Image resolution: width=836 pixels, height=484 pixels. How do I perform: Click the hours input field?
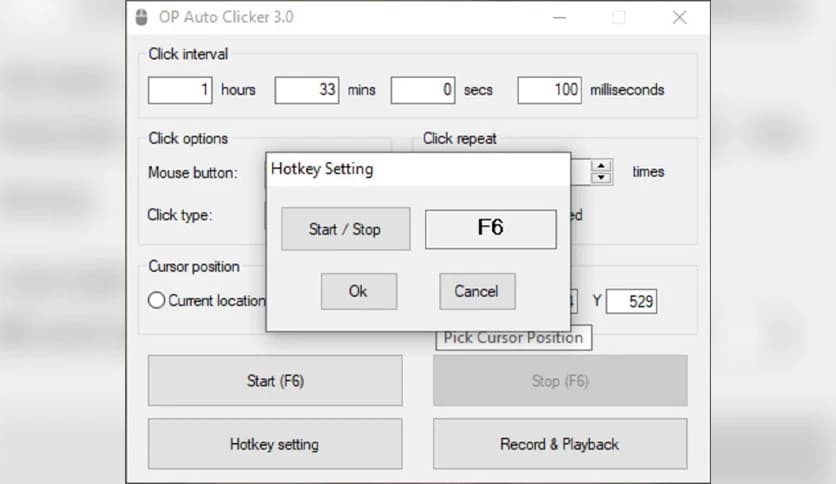tap(181, 90)
